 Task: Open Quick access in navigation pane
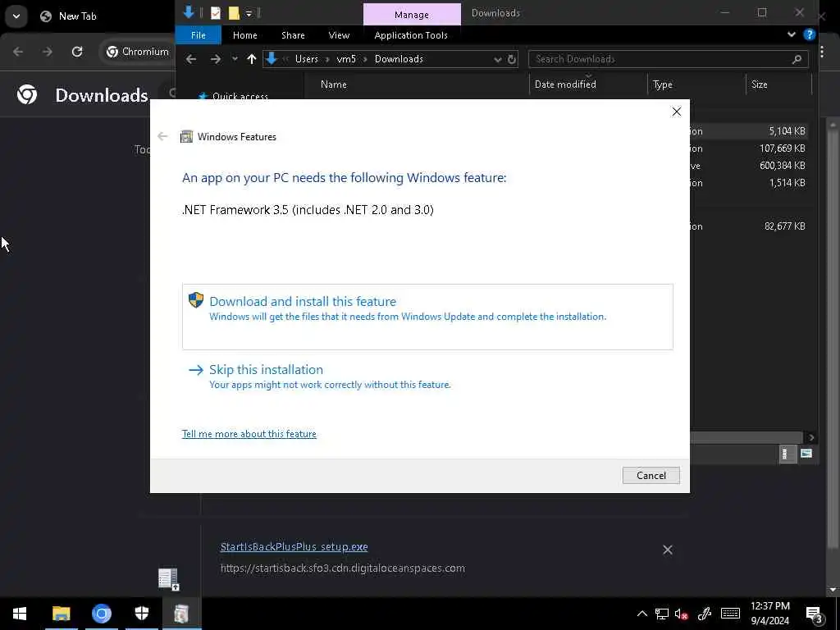click(240, 97)
